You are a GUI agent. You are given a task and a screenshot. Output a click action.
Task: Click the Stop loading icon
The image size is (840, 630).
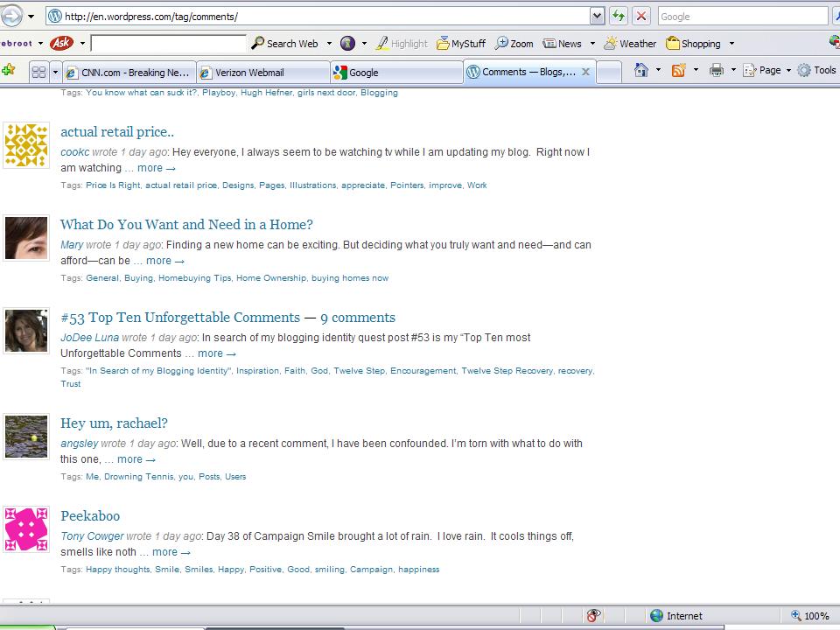point(641,16)
